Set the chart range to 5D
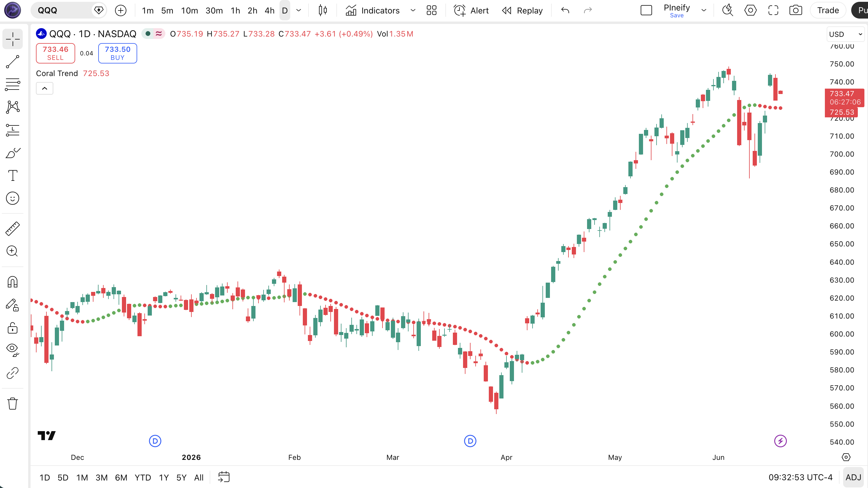 coord(63,478)
